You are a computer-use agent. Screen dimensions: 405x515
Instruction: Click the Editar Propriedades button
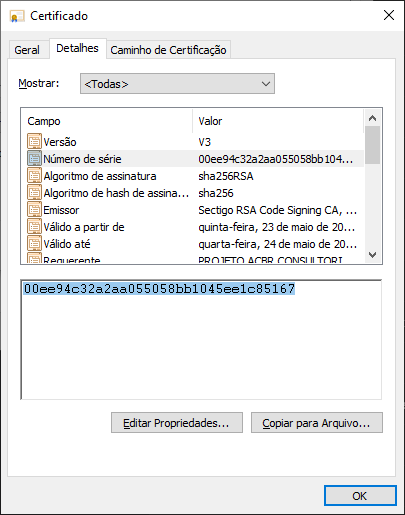tap(177, 423)
